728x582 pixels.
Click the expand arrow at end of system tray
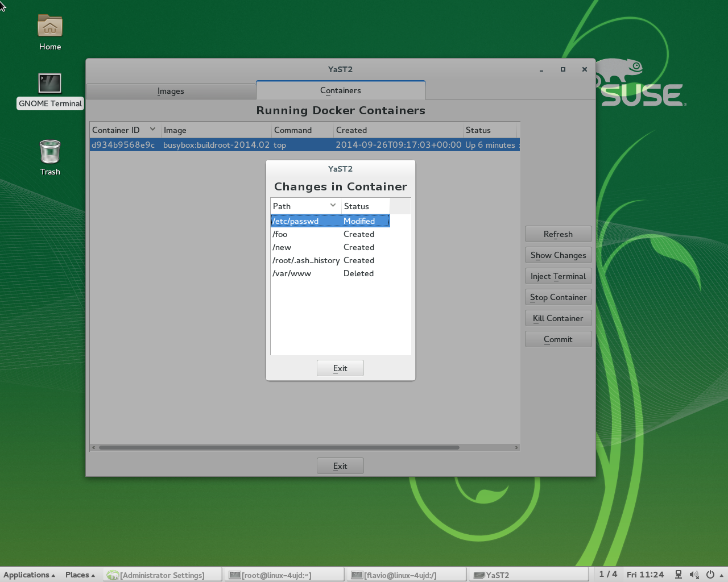click(721, 575)
